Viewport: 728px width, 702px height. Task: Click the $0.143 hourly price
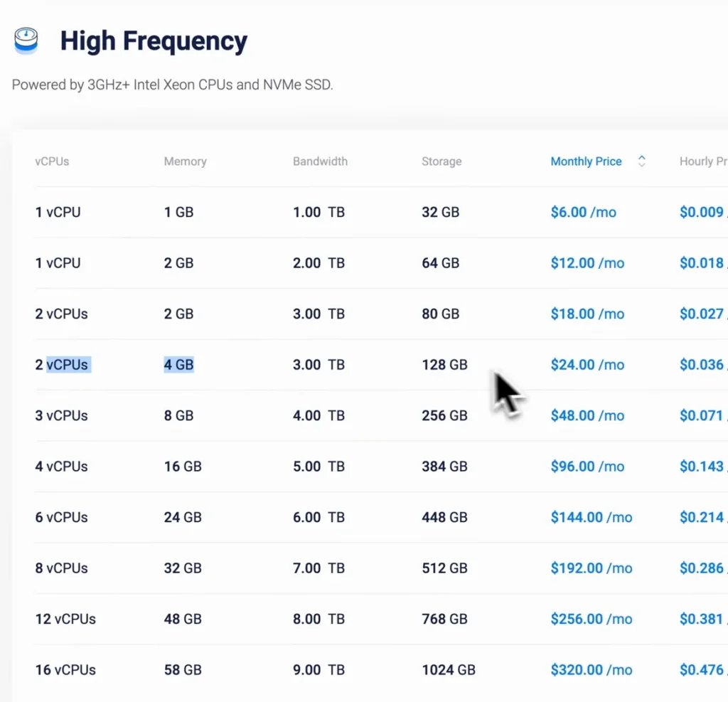pos(702,467)
